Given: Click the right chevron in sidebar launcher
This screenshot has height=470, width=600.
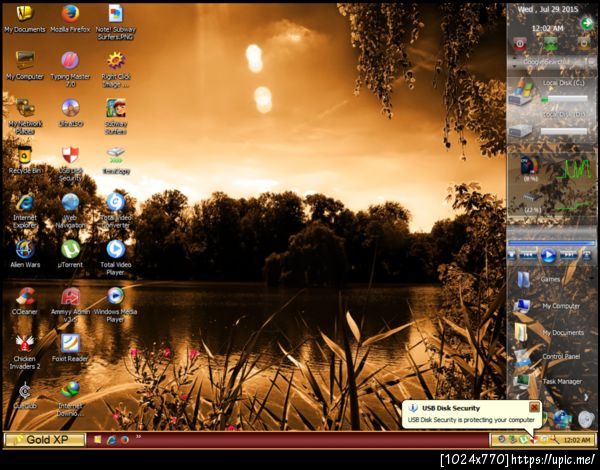Looking at the screenshot, I should [586, 397].
